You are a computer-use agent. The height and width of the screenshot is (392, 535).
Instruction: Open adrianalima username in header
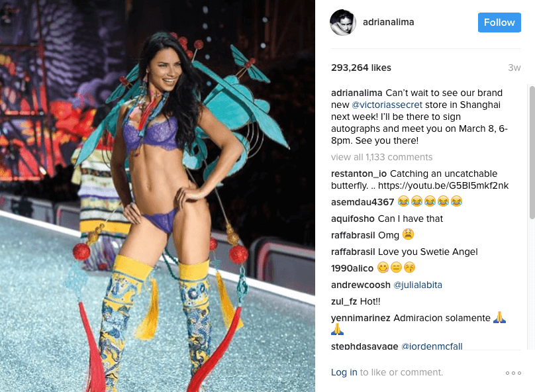click(388, 22)
